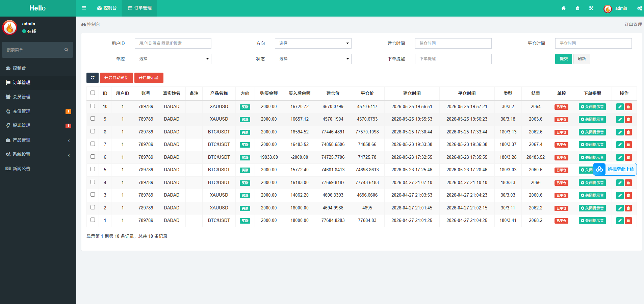Delete order ID 8 with trash icon
This screenshot has width=644, height=304.
tap(628, 132)
